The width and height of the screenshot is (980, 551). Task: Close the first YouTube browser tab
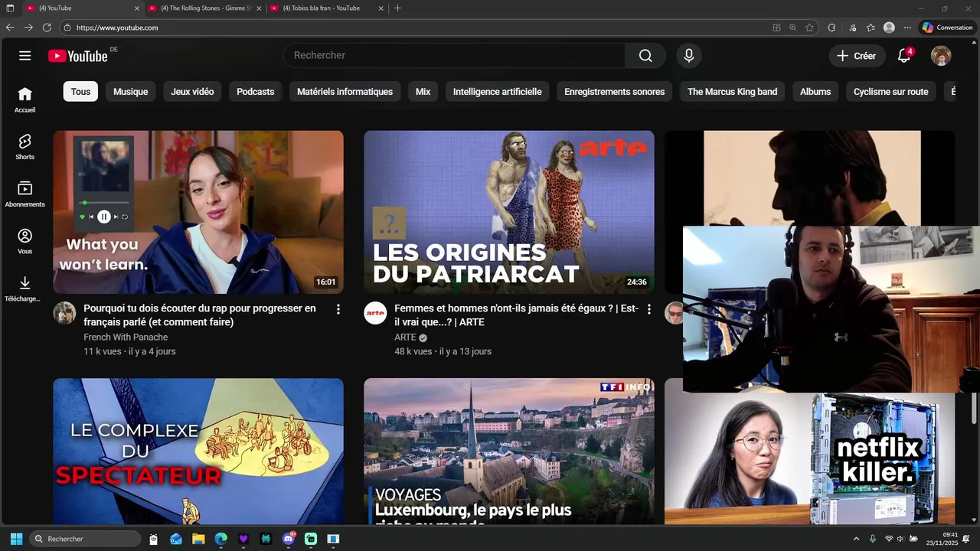point(137,8)
